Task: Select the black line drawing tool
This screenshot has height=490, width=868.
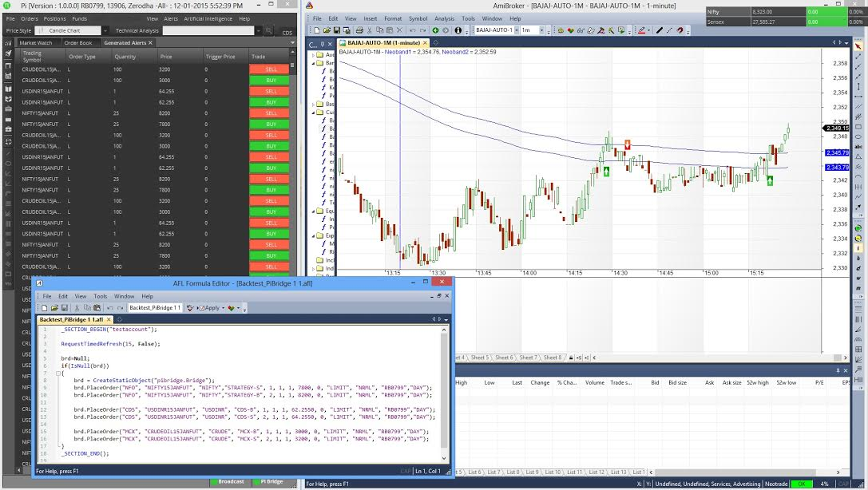Action: 660,30
